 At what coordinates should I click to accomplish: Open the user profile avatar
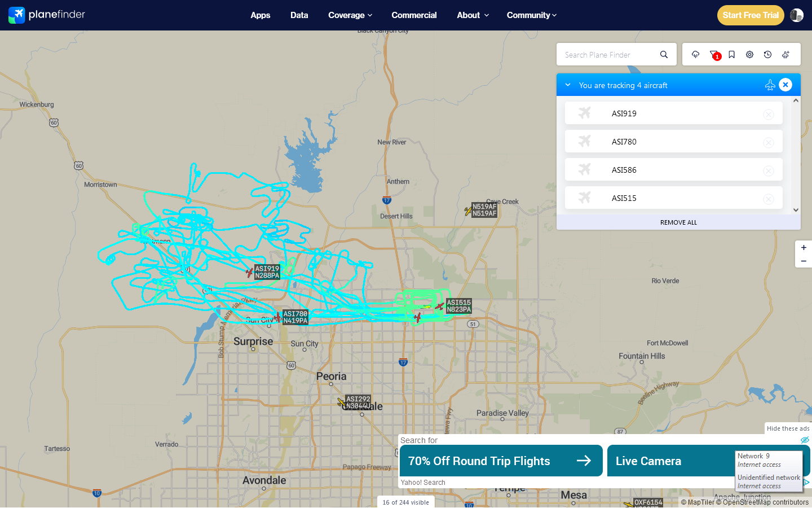[797, 15]
